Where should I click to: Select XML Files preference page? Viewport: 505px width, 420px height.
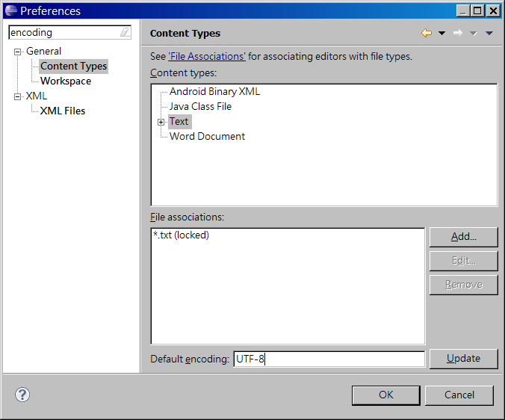click(x=63, y=111)
